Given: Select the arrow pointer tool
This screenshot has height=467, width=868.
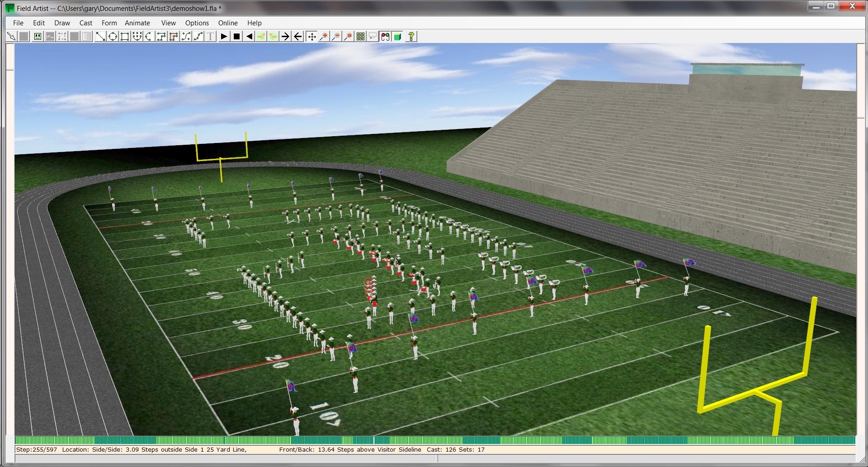Looking at the screenshot, I should pyautogui.click(x=11, y=37).
